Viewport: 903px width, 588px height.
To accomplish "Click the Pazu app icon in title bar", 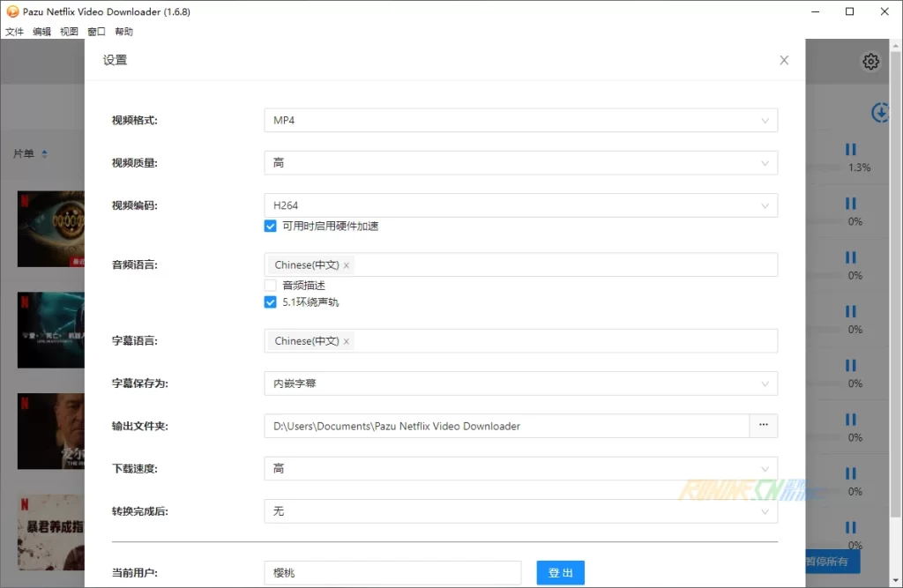I will (12, 12).
